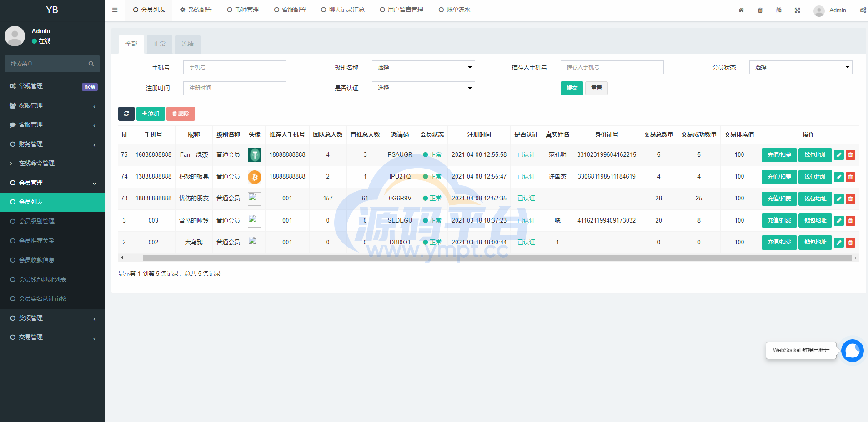The image size is (868, 422).
Task: Expand 权限管理 sidebar menu
Action: tap(52, 105)
